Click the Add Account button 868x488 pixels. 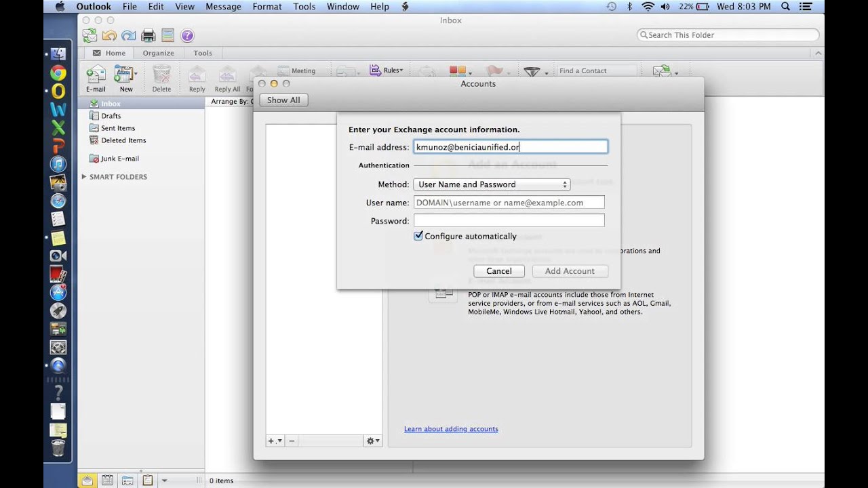tap(570, 271)
